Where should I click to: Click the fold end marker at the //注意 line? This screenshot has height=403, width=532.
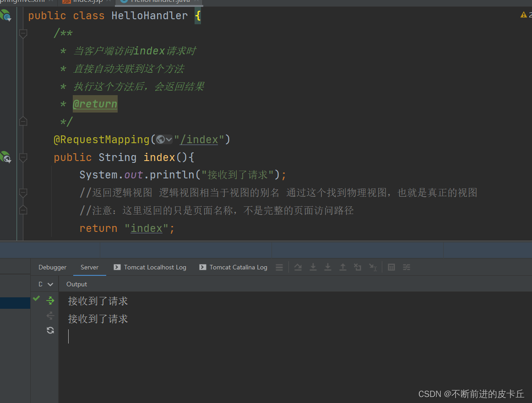[x=23, y=210]
